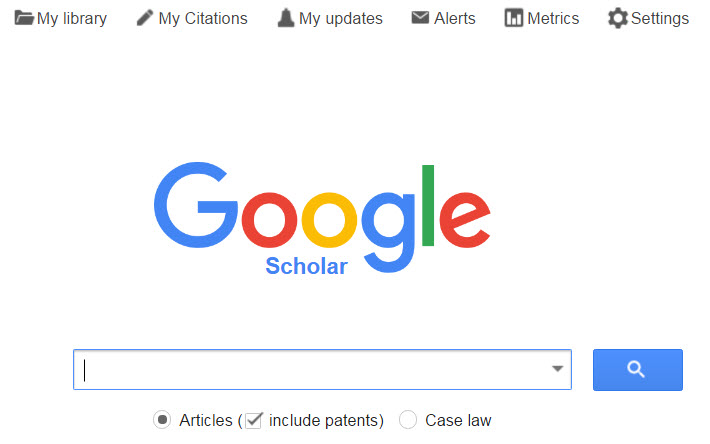This screenshot has height=444, width=710.
Task: Open the My Citations text link
Action: tap(203, 19)
